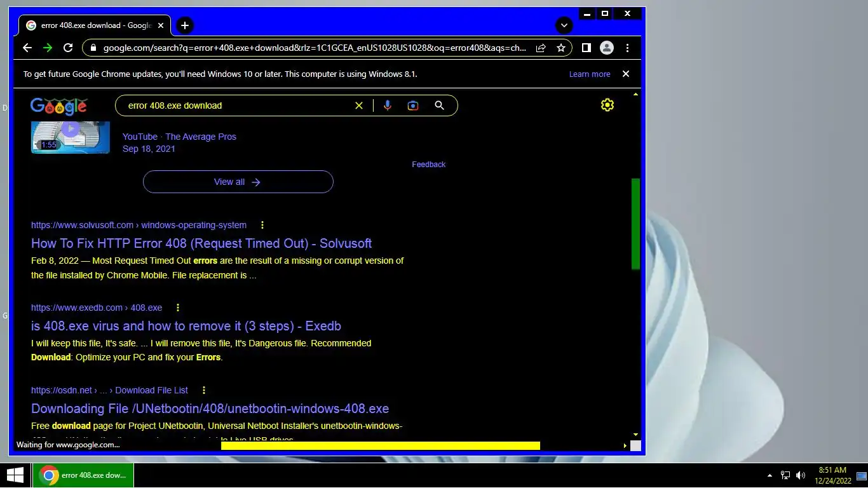Dismiss the Chrome update notification bar

pyautogui.click(x=626, y=74)
